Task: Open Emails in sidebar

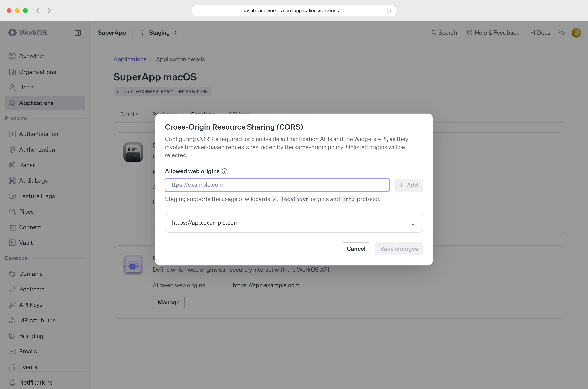Action: click(45, 351)
